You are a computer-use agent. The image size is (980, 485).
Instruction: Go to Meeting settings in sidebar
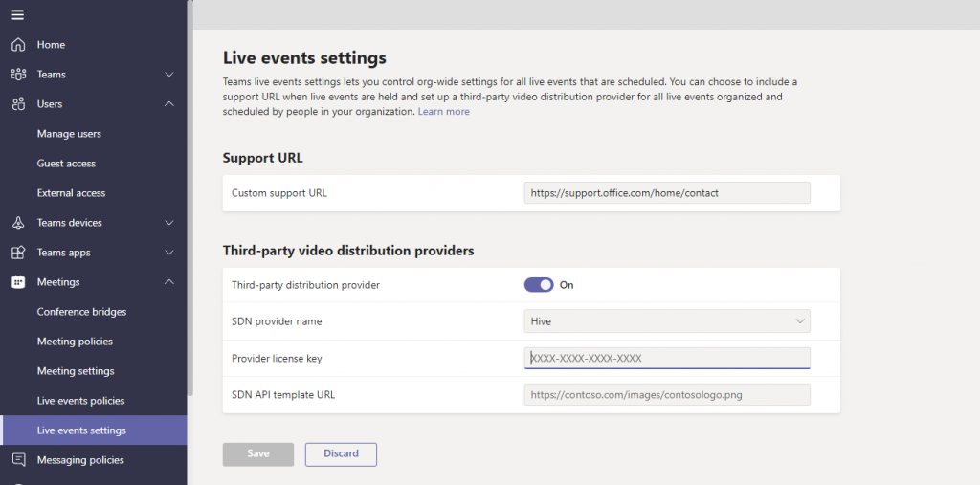click(x=76, y=371)
